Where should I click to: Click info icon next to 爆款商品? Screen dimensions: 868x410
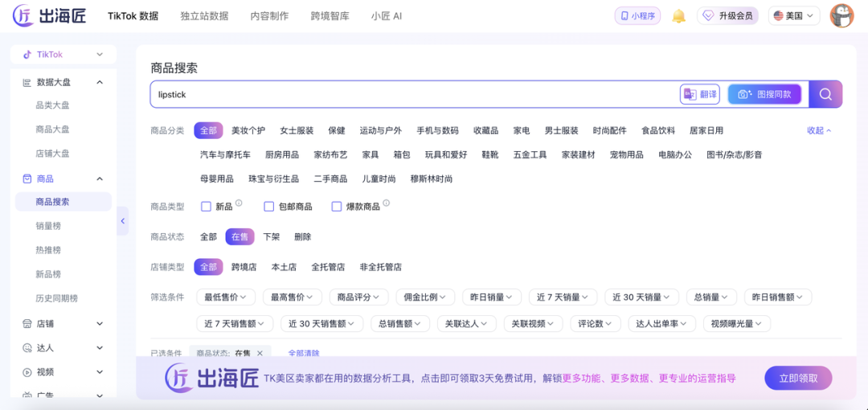[387, 203]
